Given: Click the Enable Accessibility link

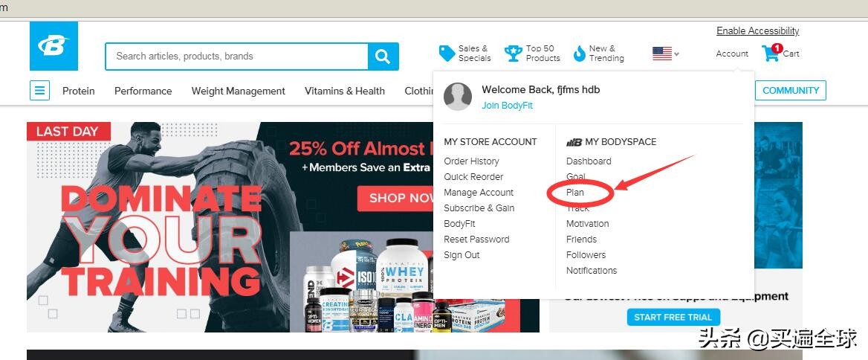Looking at the screenshot, I should pos(758,31).
